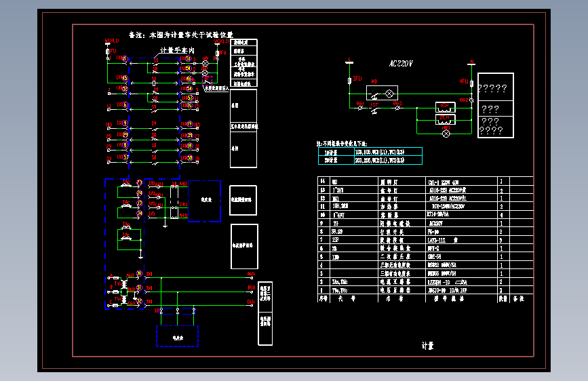Click yellow terminal circle 58
The width and height of the screenshot is (588, 381).
coord(190,158)
